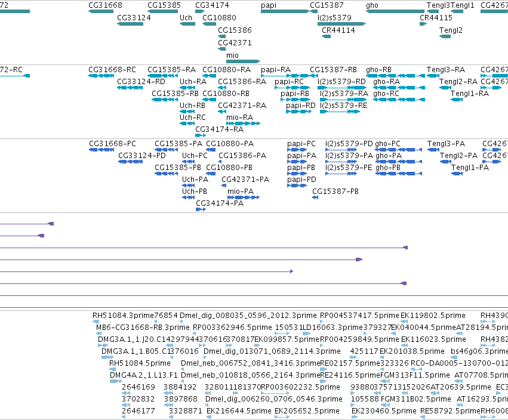Select protein CG34174-PA
This screenshot has height=420, width=508.
click(x=220, y=203)
